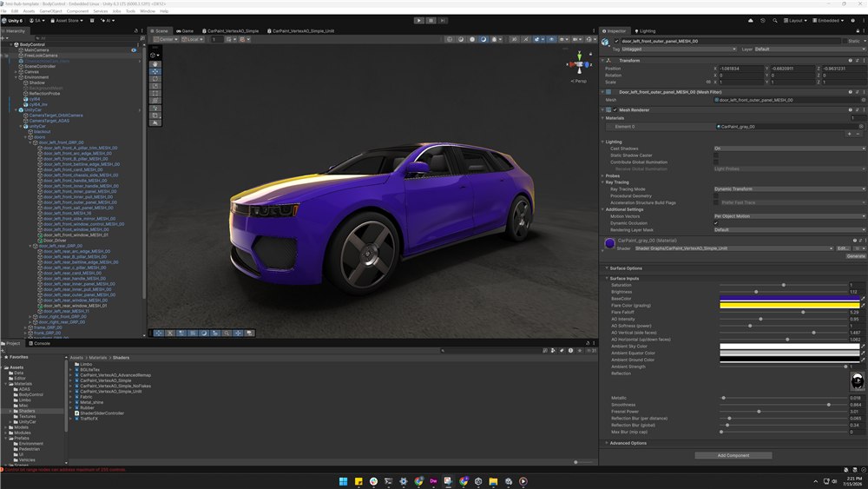868x489 pixels.
Task: Click the purple material preview sphere
Action: pos(609,243)
